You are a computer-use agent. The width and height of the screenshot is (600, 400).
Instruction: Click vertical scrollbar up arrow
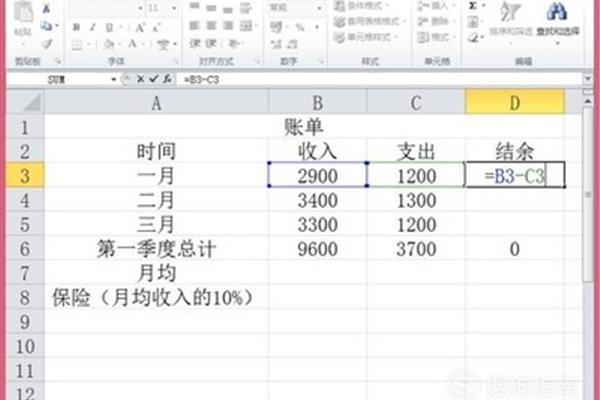click(x=587, y=101)
